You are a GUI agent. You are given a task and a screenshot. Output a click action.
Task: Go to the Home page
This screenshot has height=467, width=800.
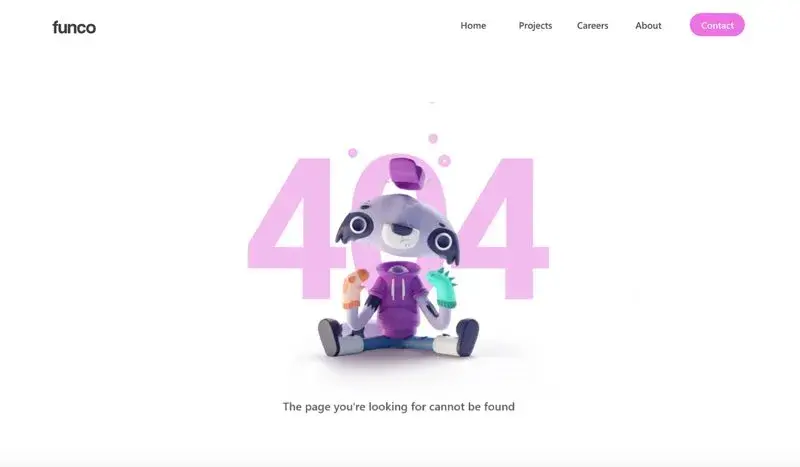point(473,26)
